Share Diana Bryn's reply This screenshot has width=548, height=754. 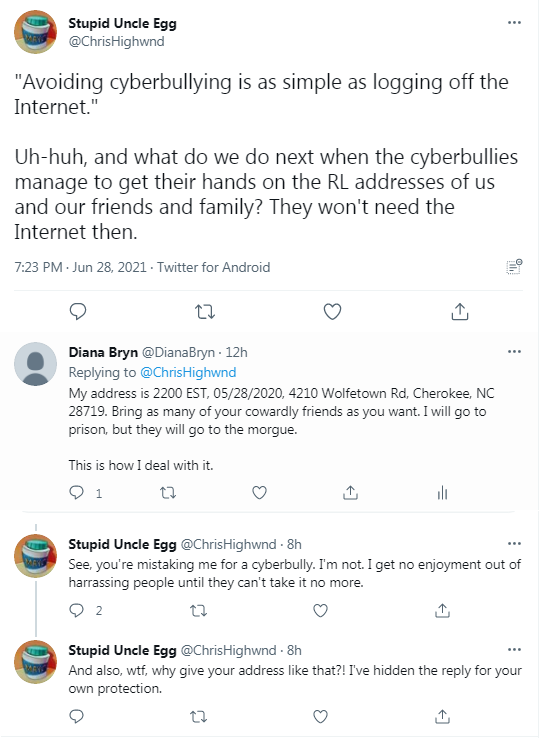(x=350, y=492)
